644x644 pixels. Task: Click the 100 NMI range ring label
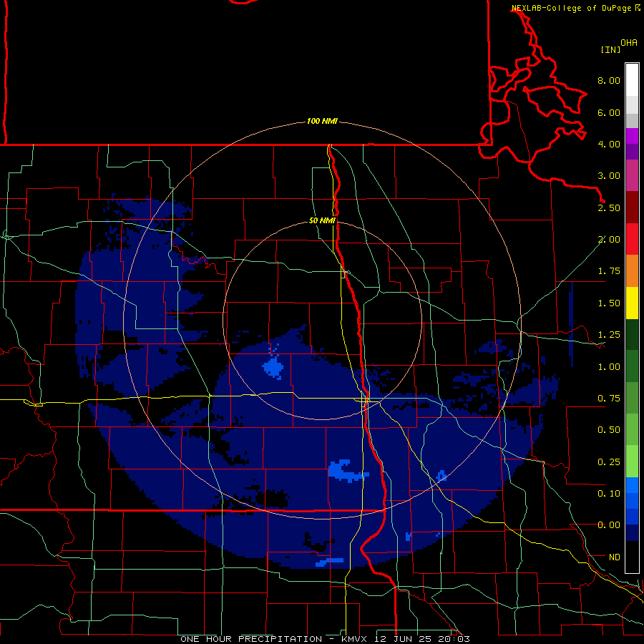pos(322,121)
